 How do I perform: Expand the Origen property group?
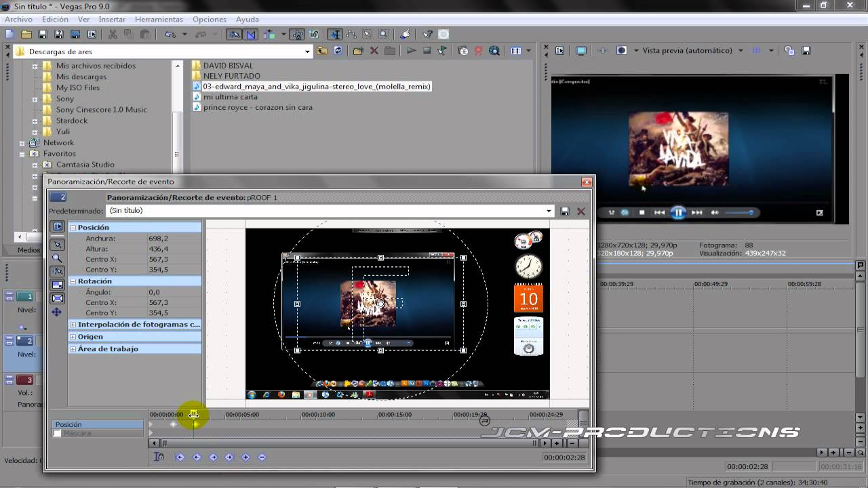[x=73, y=337]
